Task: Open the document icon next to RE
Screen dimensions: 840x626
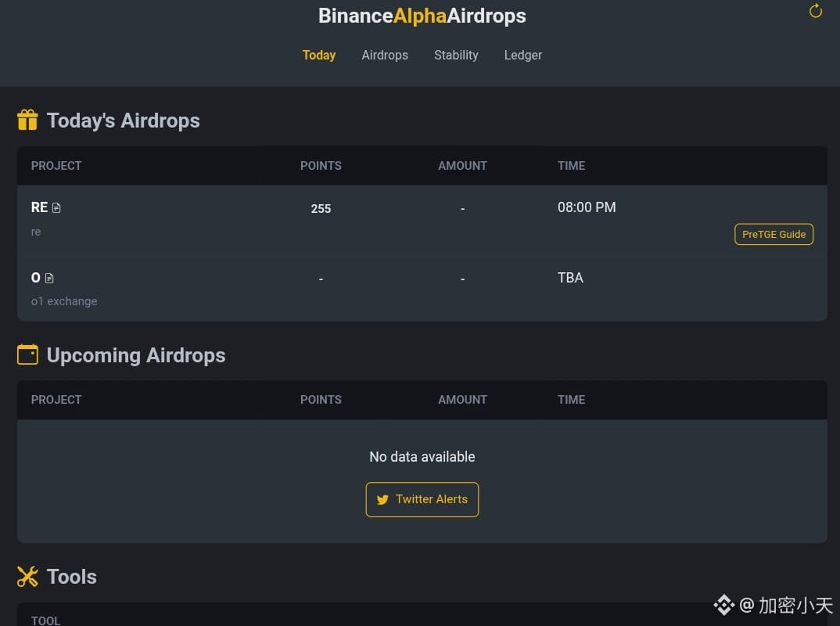Action: 56,208
